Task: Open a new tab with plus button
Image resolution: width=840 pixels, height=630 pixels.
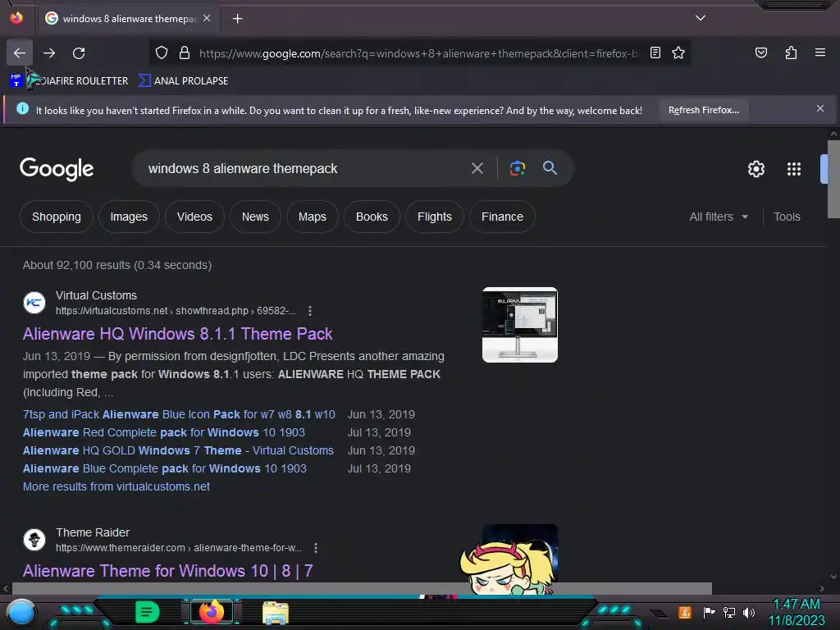Action: [x=237, y=19]
